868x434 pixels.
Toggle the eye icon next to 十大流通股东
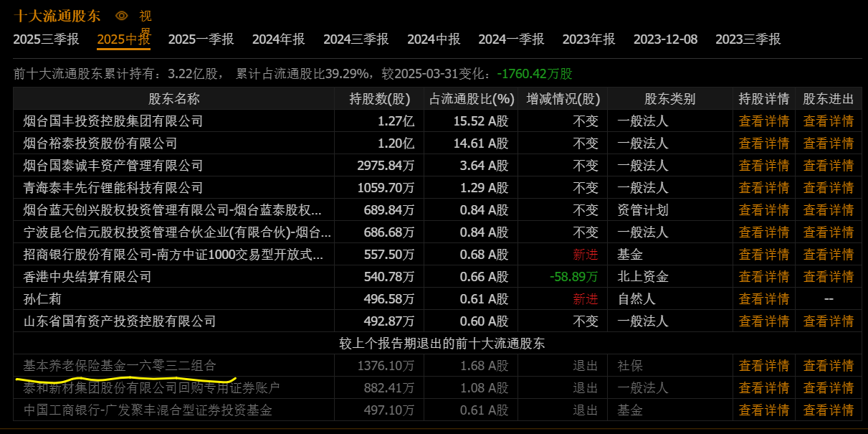[122, 16]
